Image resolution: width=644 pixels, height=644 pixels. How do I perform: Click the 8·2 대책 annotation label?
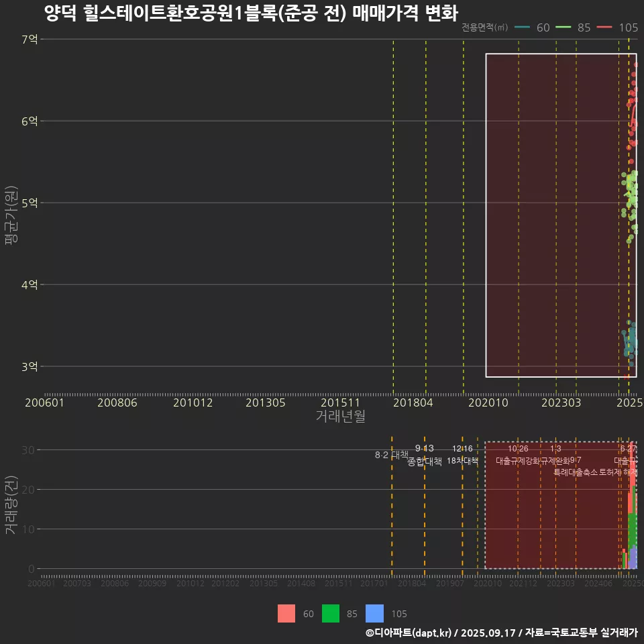[x=391, y=455]
